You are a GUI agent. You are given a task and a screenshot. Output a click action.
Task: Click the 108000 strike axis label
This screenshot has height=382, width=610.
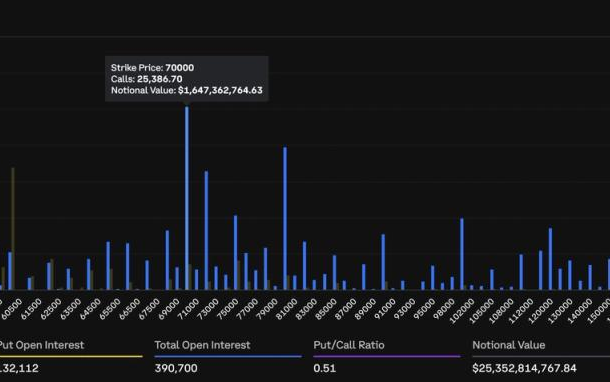pyautogui.click(x=501, y=311)
